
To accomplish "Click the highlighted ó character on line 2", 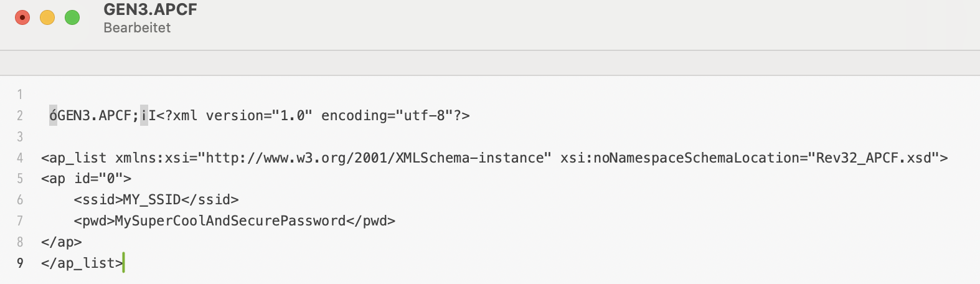I will [53, 116].
